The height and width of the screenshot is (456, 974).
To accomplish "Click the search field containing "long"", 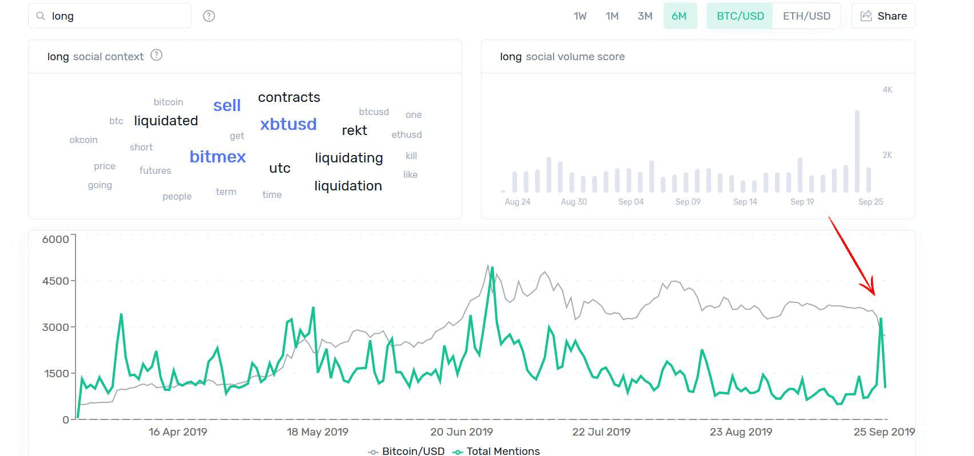I will click(x=115, y=16).
